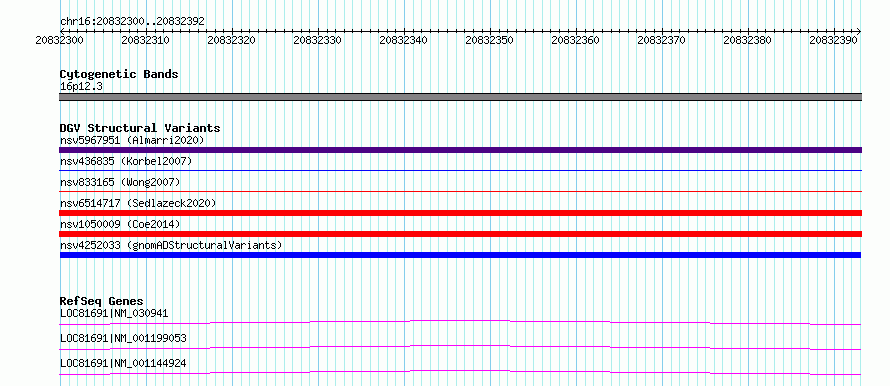Click ruler tick label 20832360

pos(576,41)
